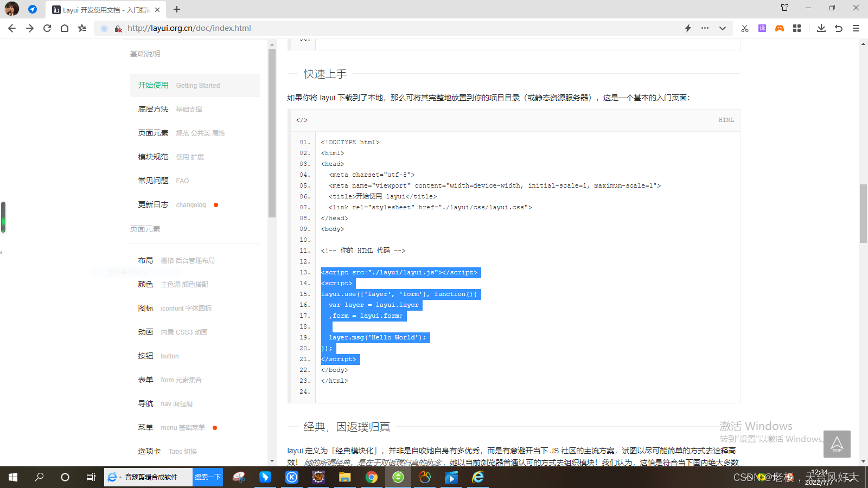Click the browser back arrow
Screen dimensions: 868x488
coord(12,28)
